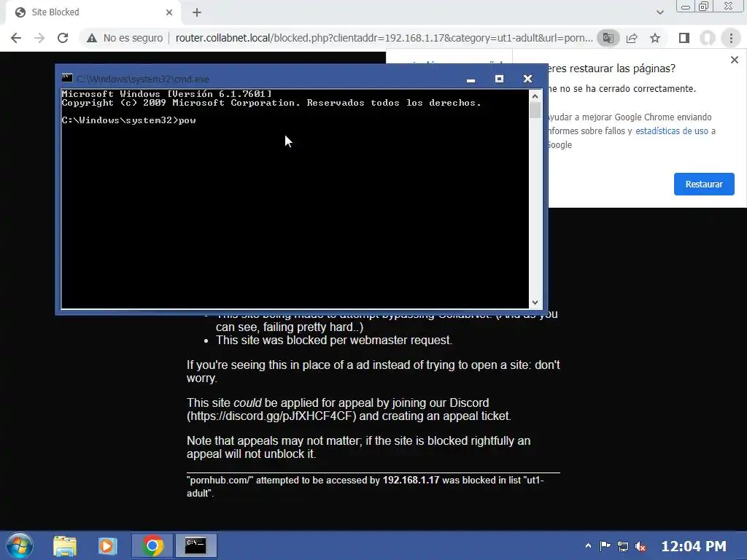The image size is (747, 560).
Task: Select the Site Blocked tab
Action: (93, 12)
